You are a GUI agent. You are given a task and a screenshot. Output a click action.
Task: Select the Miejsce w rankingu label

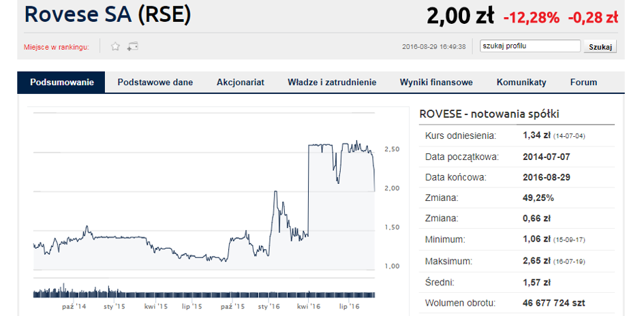[x=57, y=47]
